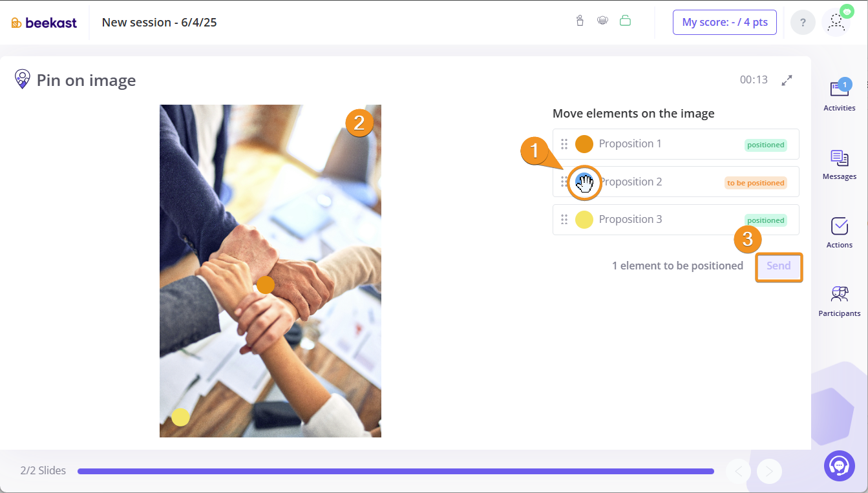Go to the next slide arrow
Viewport: 868px width, 493px height.
(x=769, y=471)
